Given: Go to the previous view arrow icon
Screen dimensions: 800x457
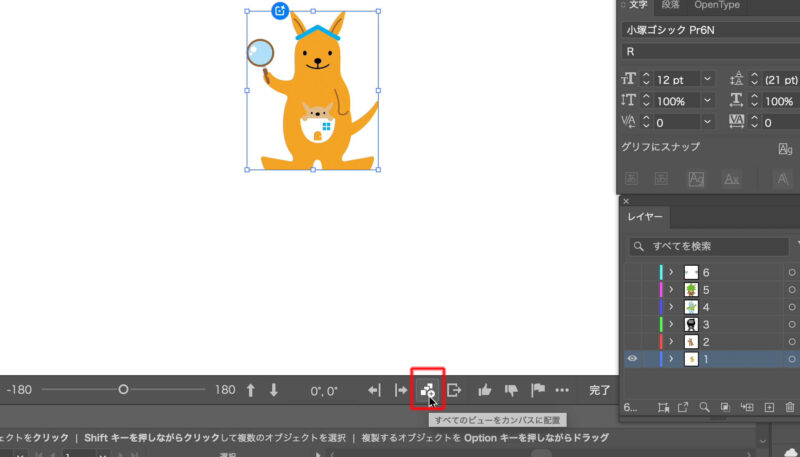Looking at the screenshot, I should (374, 391).
